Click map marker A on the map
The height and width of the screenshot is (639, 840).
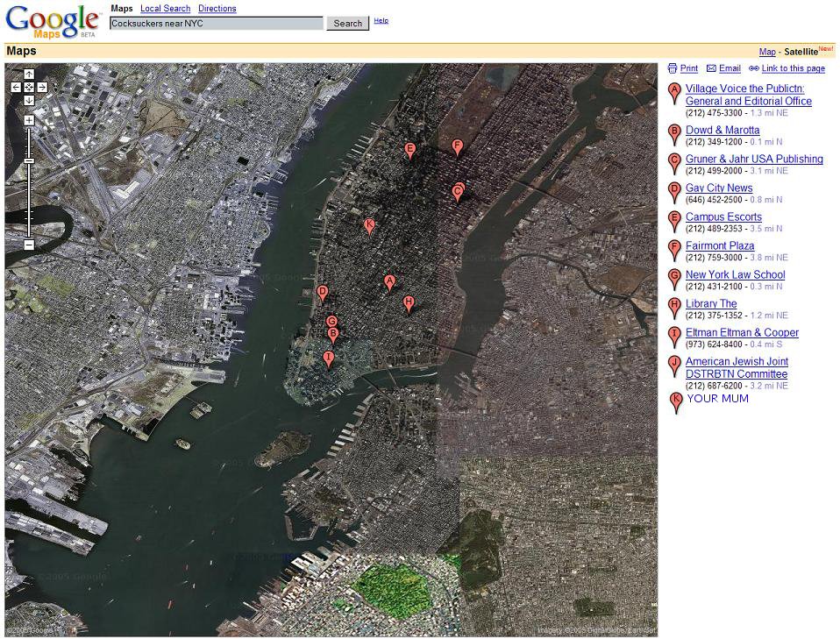(389, 283)
